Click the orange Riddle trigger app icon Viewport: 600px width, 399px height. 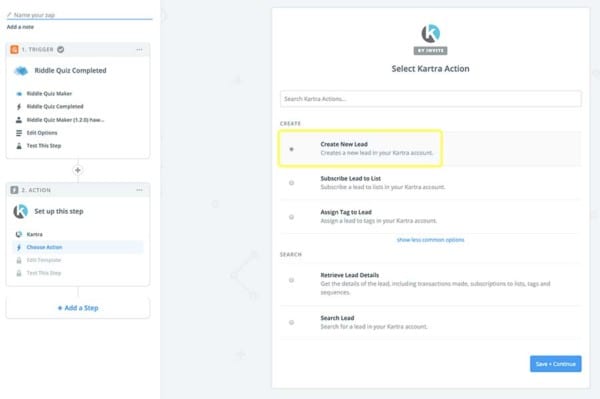tap(14, 49)
